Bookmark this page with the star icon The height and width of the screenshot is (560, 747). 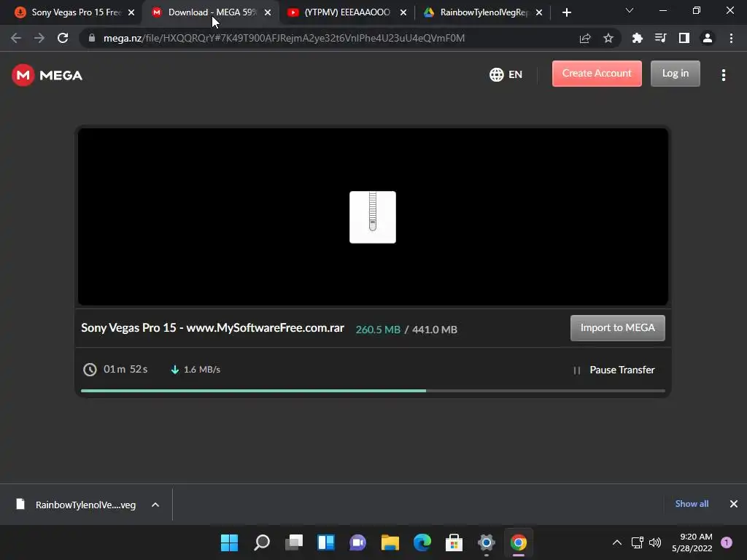(608, 39)
